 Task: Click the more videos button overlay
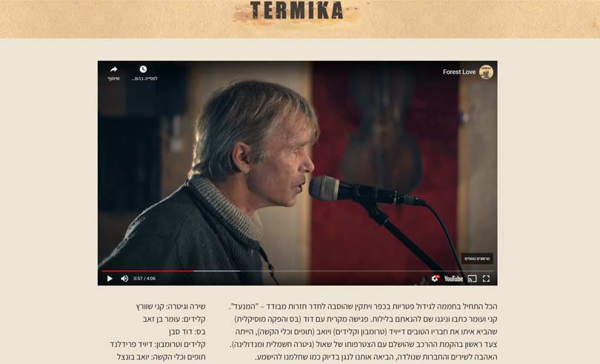pos(477,259)
